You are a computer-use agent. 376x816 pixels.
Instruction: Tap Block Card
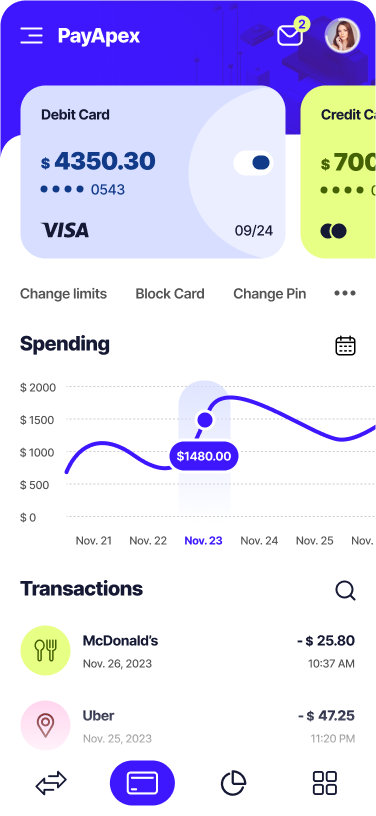(x=170, y=294)
